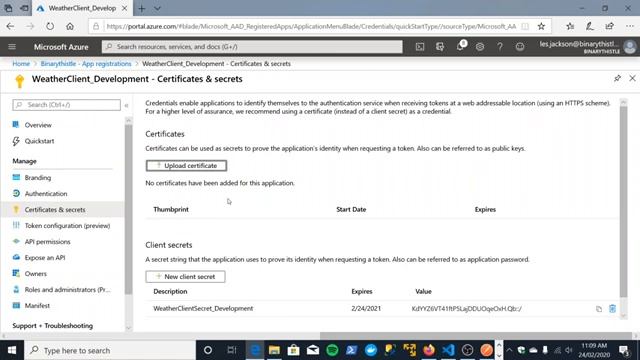The image size is (640, 360).
Task: Open the browser favorites hub
Action: click(570, 26)
